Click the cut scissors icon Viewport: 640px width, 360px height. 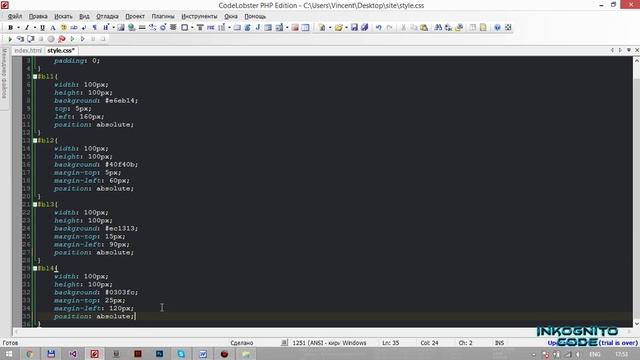pyautogui.click(x=403, y=28)
